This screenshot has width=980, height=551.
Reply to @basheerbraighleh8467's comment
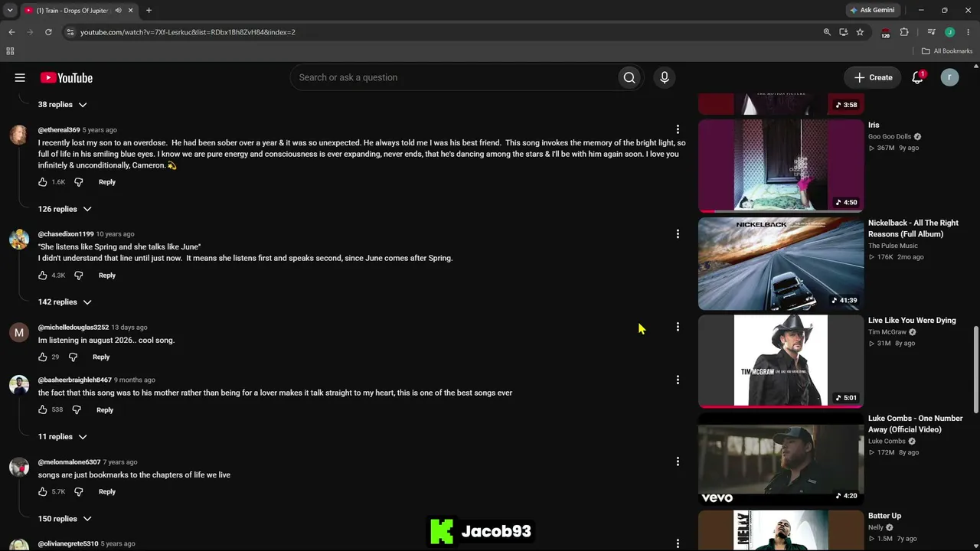(105, 409)
